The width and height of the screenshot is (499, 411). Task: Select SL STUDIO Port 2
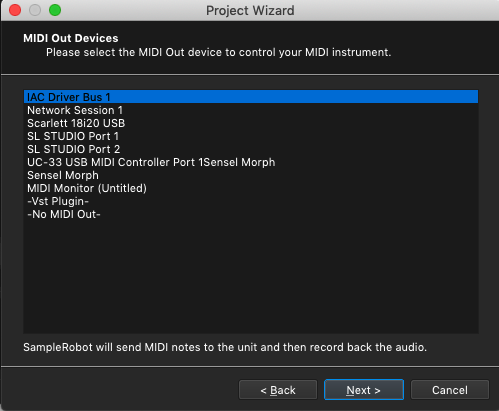(x=251, y=149)
